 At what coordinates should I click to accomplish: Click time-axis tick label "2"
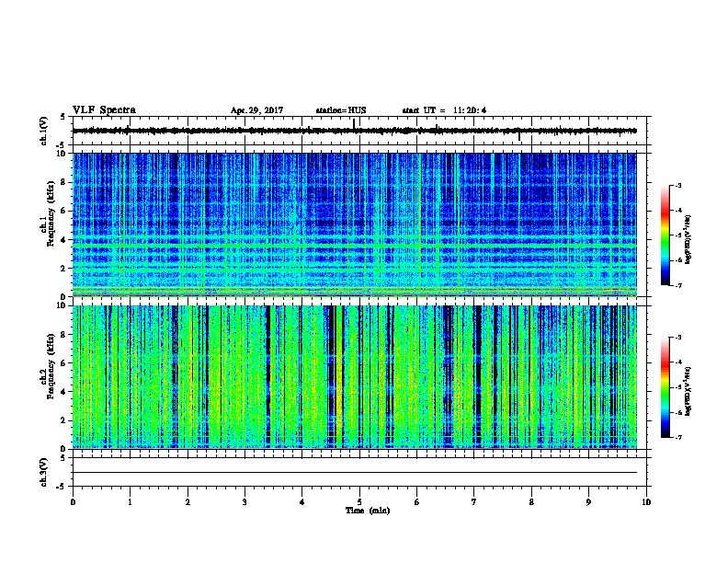(188, 502)
